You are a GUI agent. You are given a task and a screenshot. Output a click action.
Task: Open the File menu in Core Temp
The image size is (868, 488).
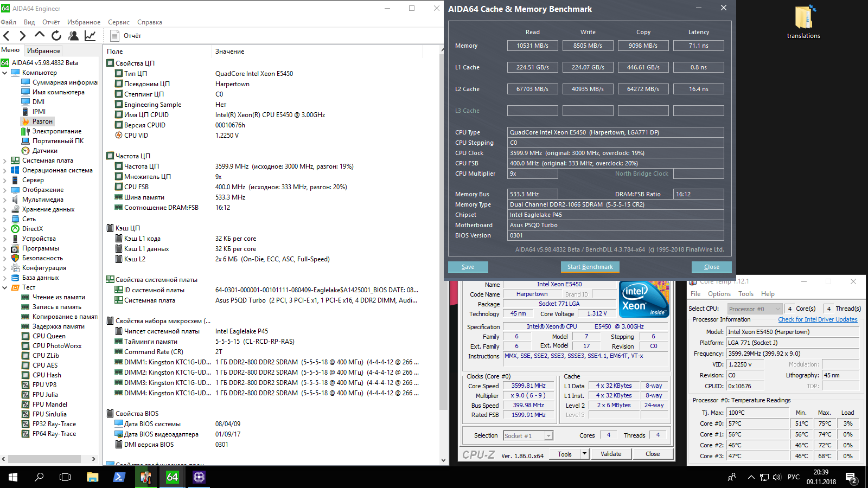pos(695,294)
